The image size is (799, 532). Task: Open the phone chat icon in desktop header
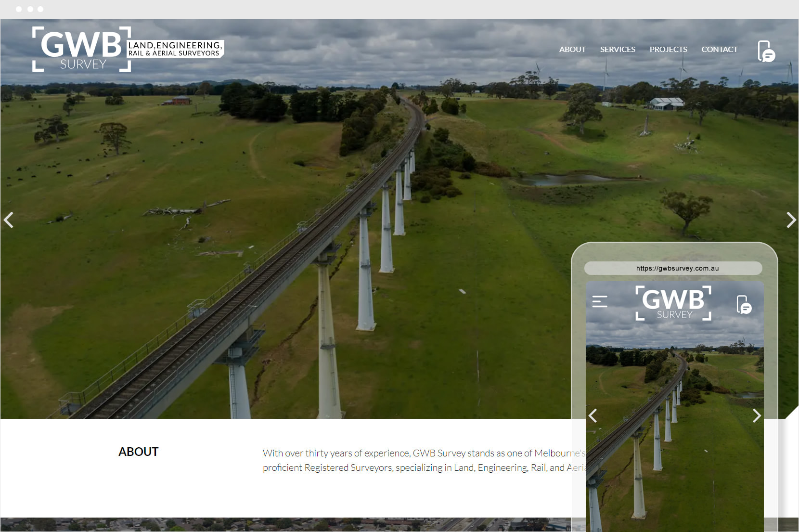[x=766, y=51]
